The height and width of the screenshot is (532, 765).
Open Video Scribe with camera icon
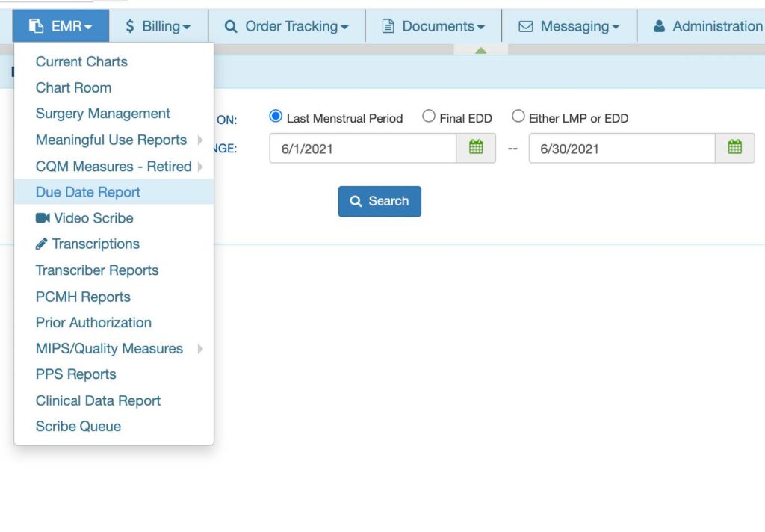point(84,218)
